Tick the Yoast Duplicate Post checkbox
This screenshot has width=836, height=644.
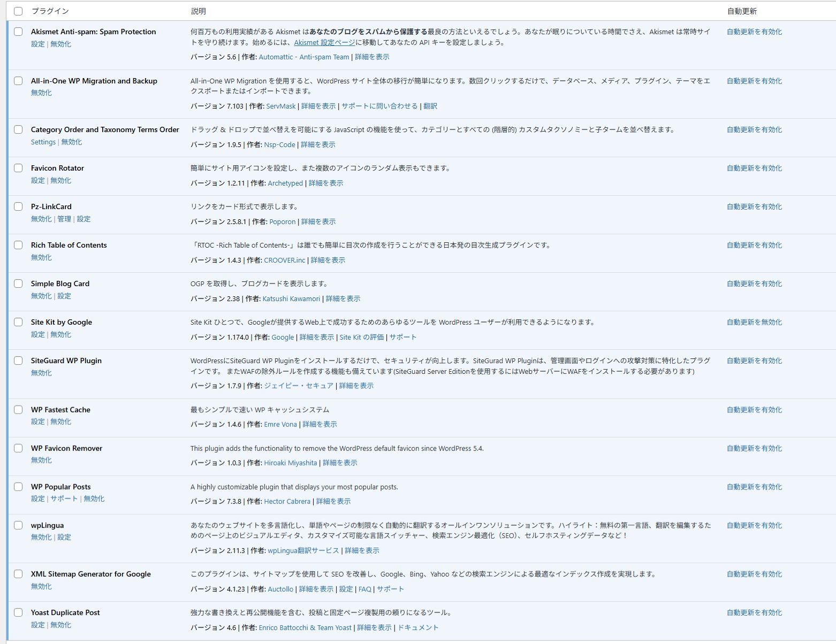[x=18, y=612]
